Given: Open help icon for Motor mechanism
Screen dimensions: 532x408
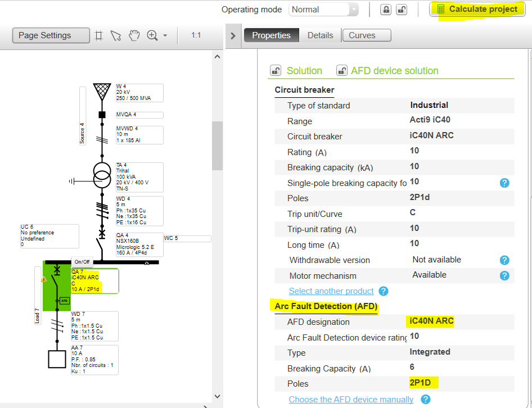Looking at the screenshot, I should point(504,276).
